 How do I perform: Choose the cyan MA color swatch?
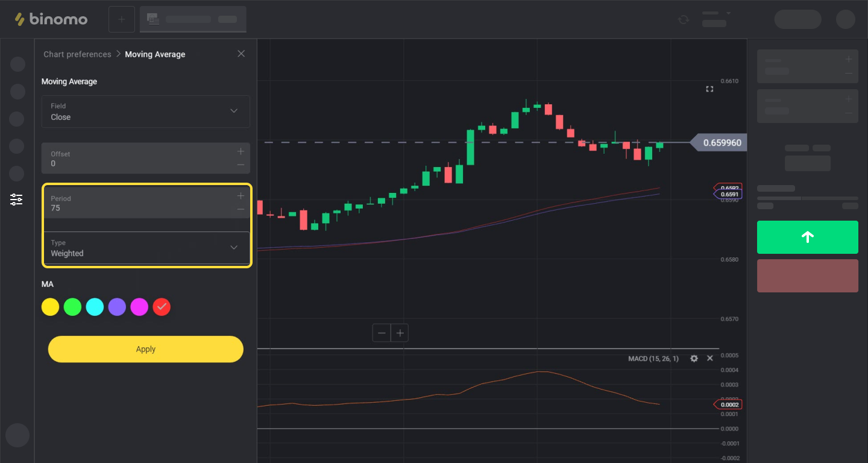pyautogui.click(x=95, y=307)
